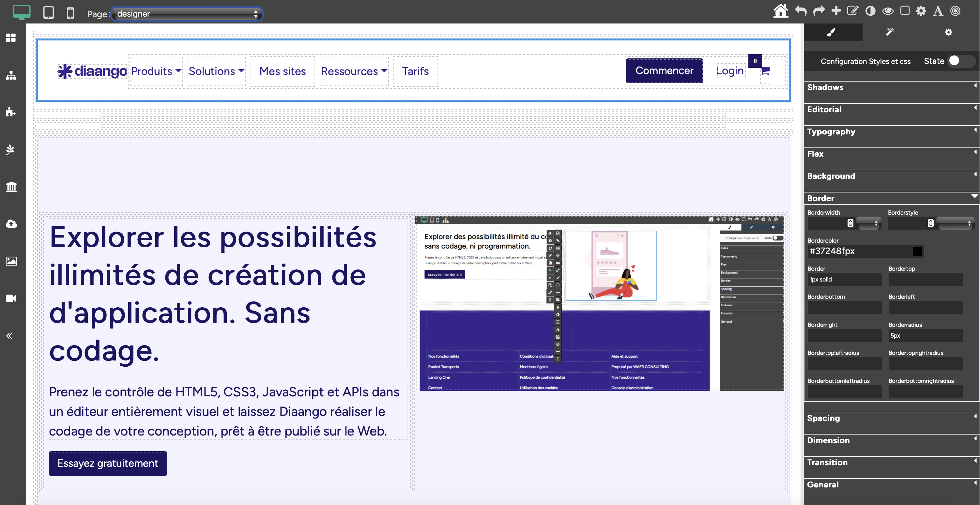Viewport: 980px width, 505px height.
Task: Click the home icon in top toolbar
Action: 780,11
